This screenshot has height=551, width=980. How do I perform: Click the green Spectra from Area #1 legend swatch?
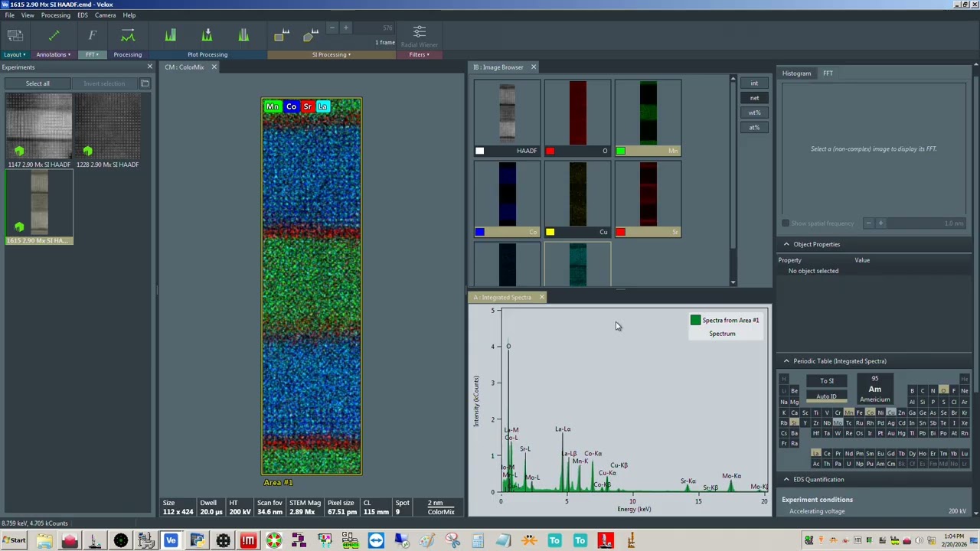tap(695, 320)
